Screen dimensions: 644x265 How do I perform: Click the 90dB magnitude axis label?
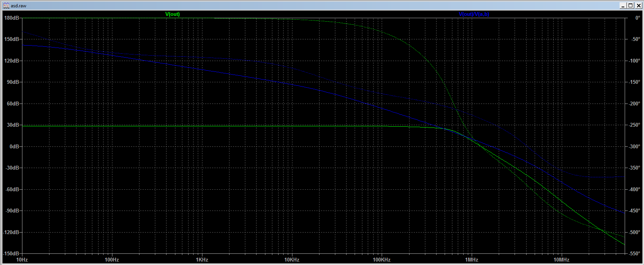click(x=13, y=82)
